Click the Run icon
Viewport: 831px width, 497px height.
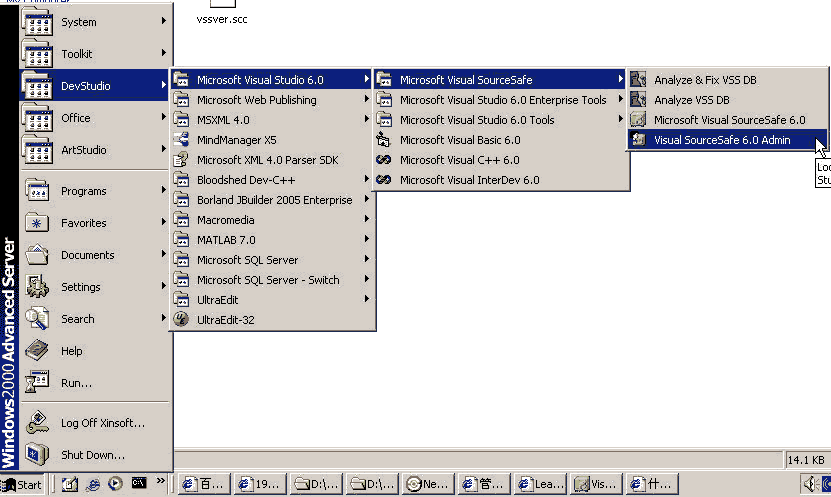click(37, 382)
